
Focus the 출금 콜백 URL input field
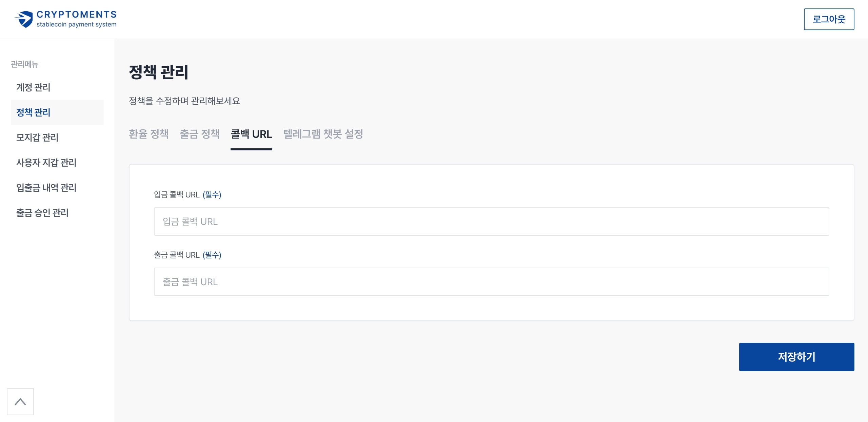491,282
